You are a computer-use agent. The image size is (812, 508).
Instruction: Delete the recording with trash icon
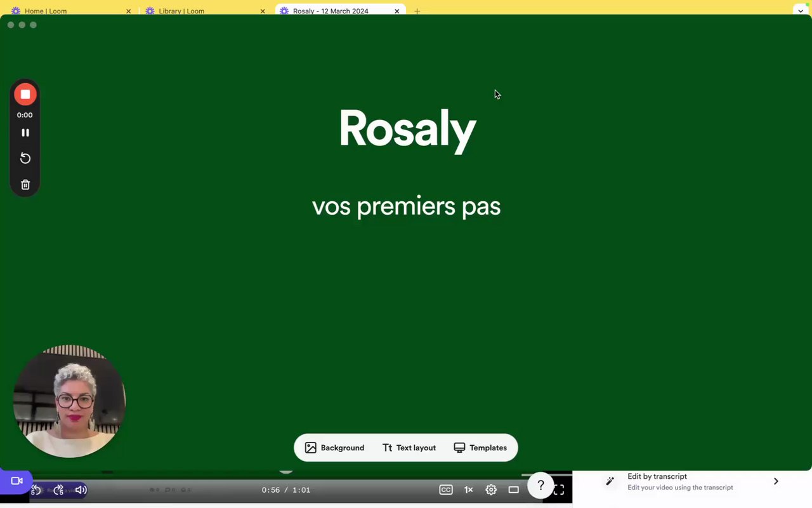[x=25, y=185]
